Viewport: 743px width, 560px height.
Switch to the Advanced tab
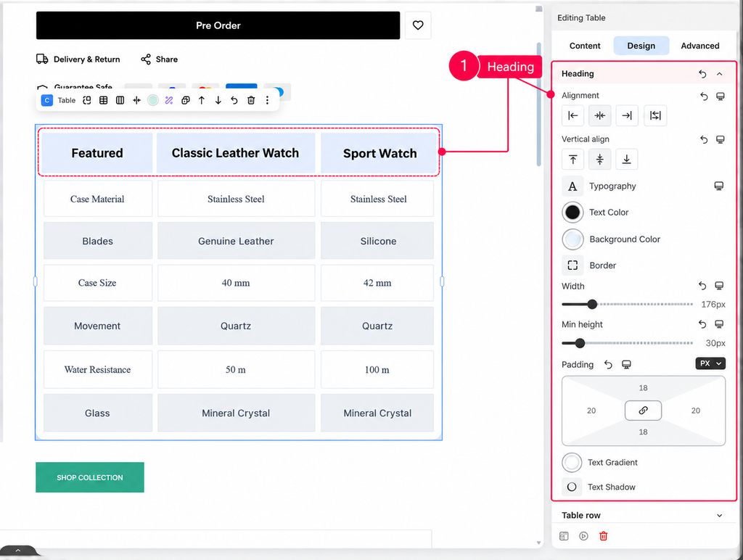tap(700, 46)
